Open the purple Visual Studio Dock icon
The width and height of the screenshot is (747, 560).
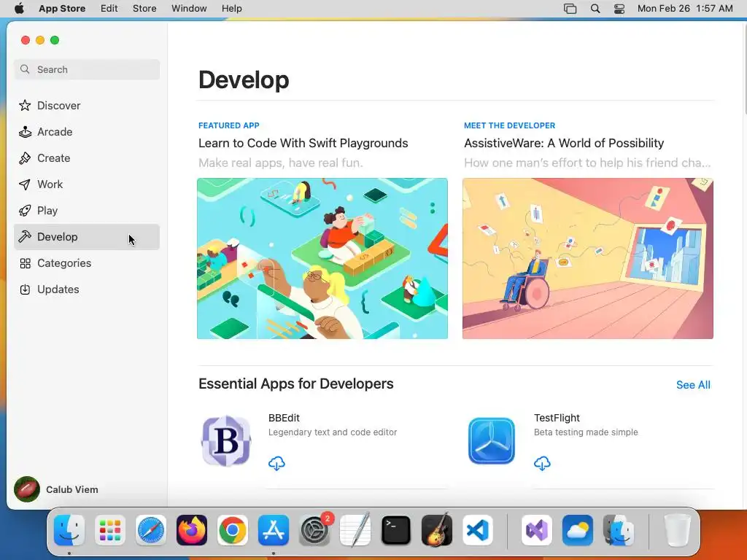537,530
